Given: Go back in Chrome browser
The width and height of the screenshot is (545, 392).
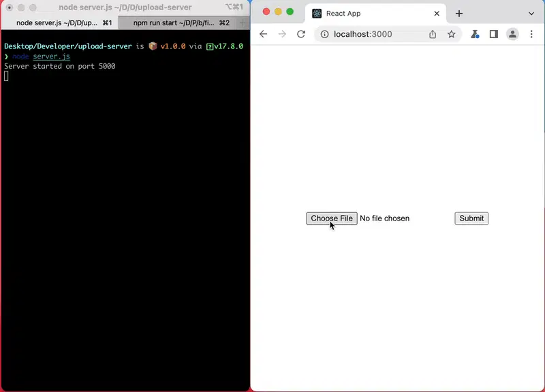Looking at the screenshot, I should [264, 34].
